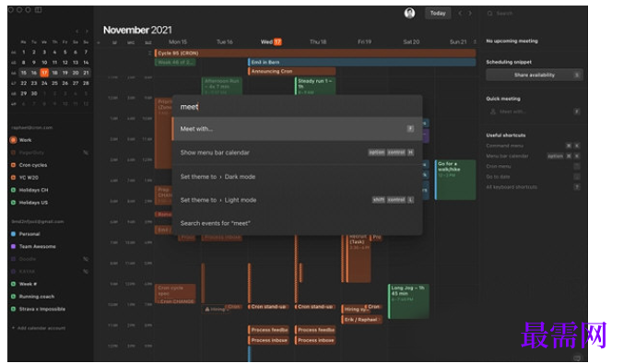Open the Week 46 all-day event
624x364 pixels.
coord(175,62)
